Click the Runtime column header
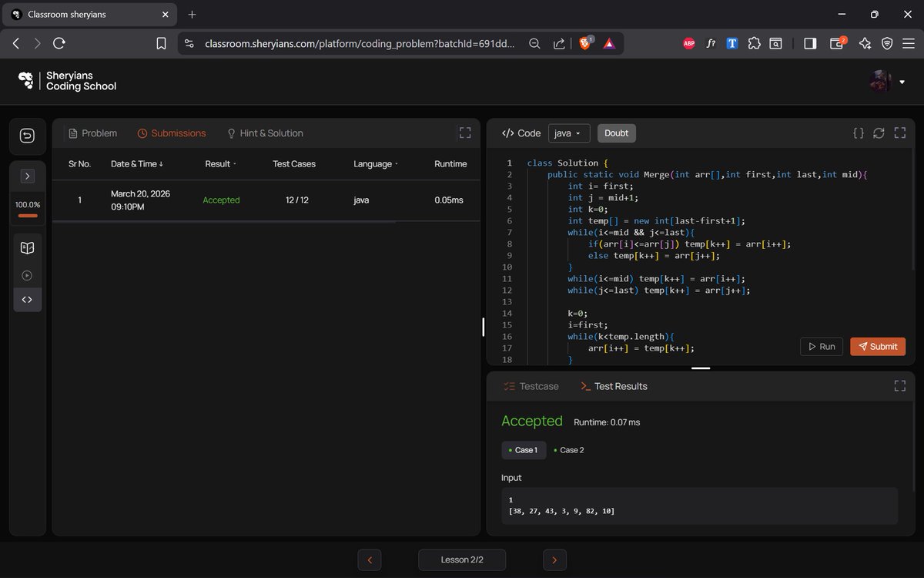 (450, 163)
